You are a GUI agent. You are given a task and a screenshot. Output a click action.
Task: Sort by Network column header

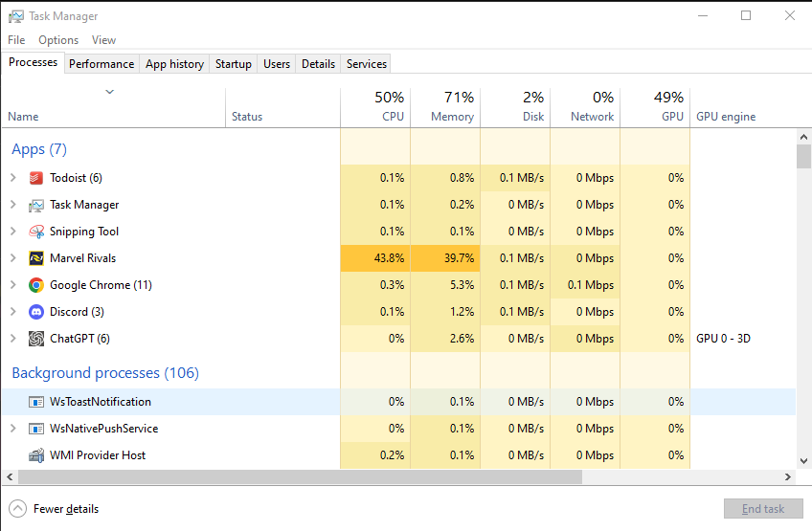click(585, 107)
